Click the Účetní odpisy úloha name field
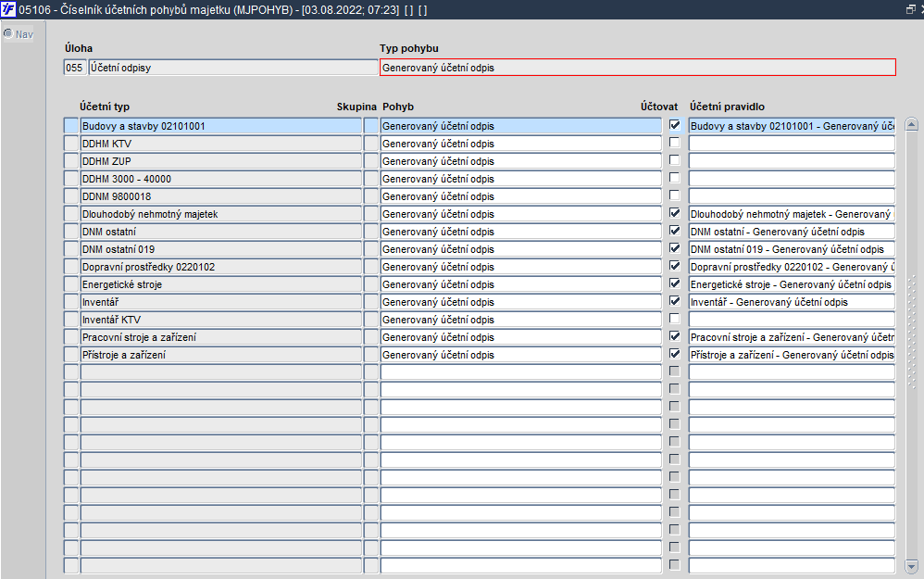 click(x=232, y=68)
